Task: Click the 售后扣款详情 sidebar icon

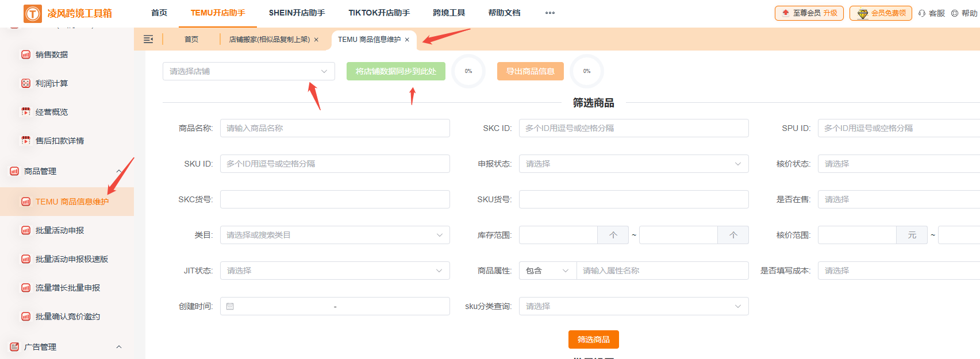Action: pyautogui.click(x=26, y=141)
